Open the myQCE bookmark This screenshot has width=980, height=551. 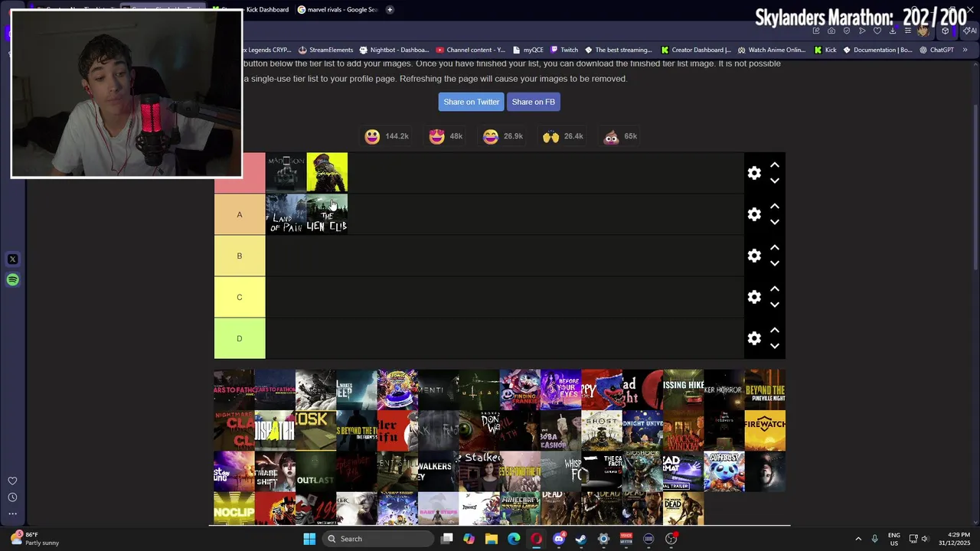tap(528, 50)
